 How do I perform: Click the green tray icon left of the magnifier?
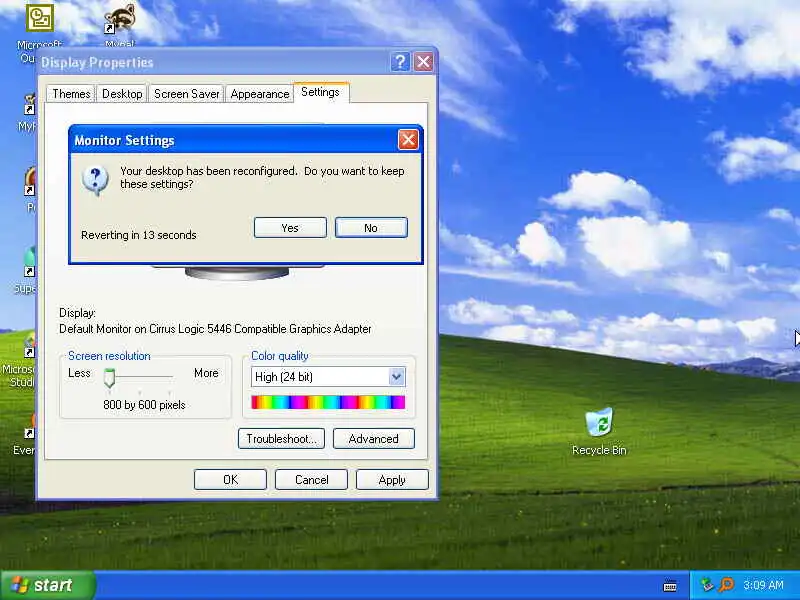coord(707,585)
